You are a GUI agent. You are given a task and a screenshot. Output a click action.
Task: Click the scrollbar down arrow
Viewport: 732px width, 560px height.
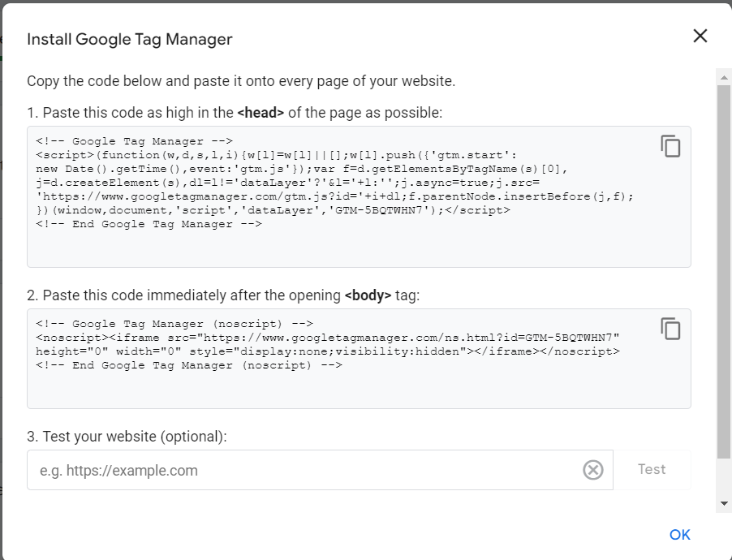pos(723,504)
